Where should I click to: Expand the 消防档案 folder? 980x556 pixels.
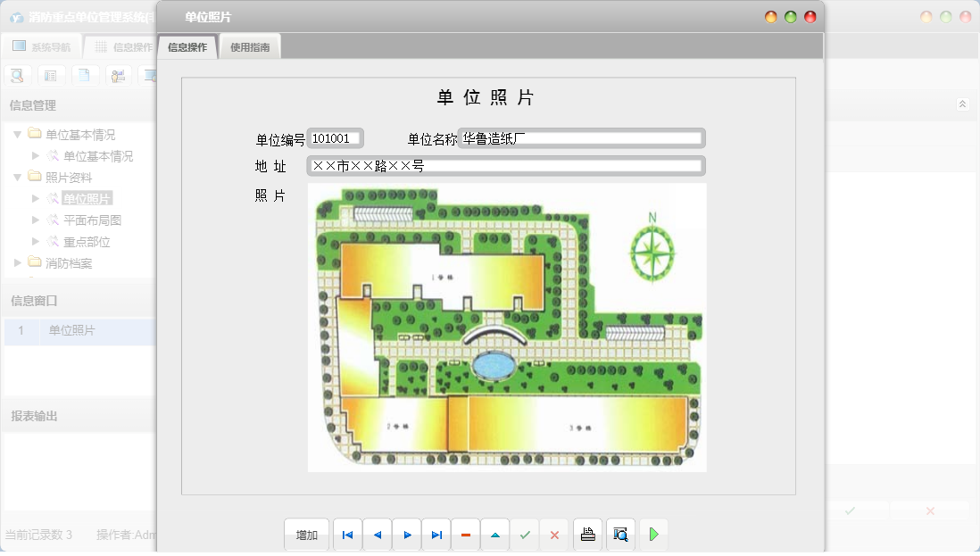click(15, 262)
